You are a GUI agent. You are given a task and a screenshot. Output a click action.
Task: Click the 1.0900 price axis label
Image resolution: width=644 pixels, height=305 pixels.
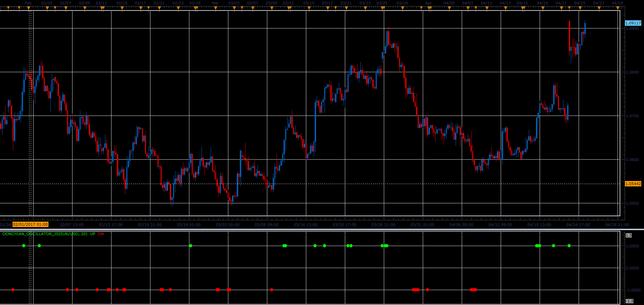point(632,28)
